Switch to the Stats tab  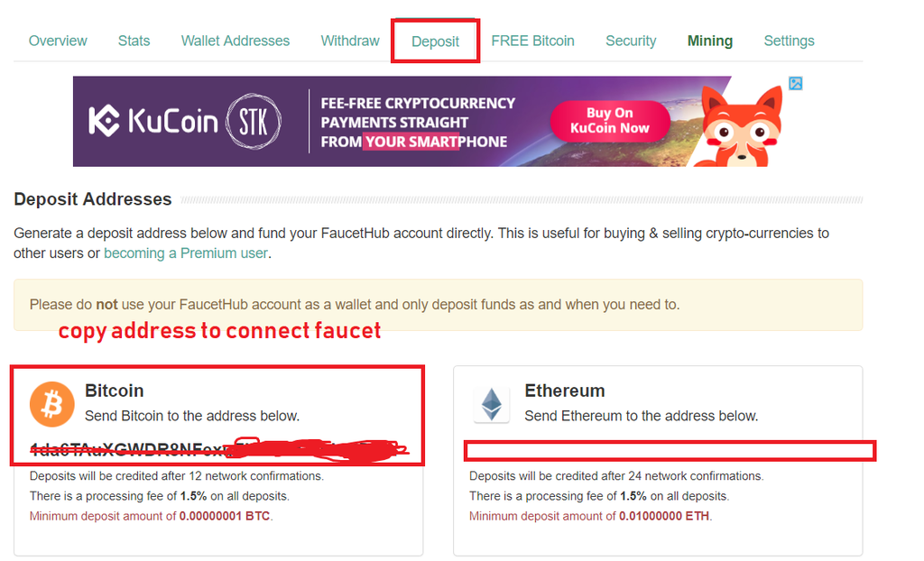point(134,41)
